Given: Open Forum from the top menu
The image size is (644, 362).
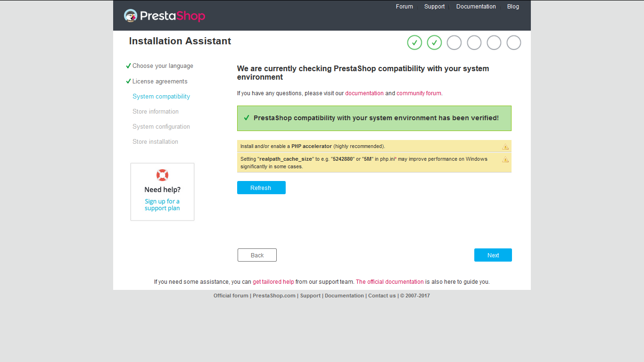Looking at the screenshot, I should (404, 7).
